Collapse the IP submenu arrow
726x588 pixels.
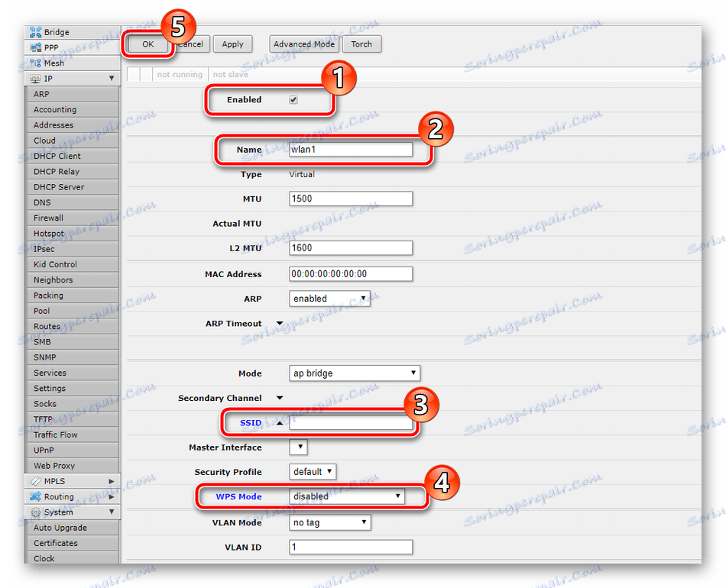coord(112,78)
